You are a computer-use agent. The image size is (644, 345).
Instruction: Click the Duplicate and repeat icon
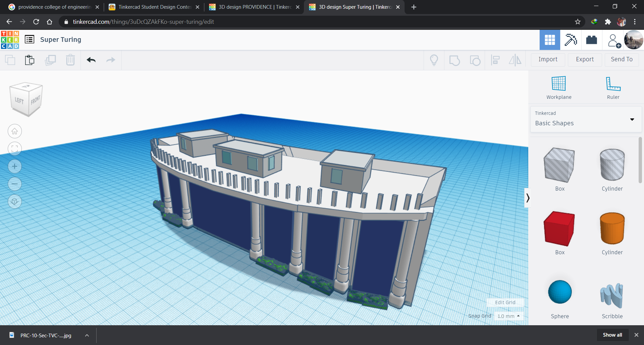(x=50, y=60)
